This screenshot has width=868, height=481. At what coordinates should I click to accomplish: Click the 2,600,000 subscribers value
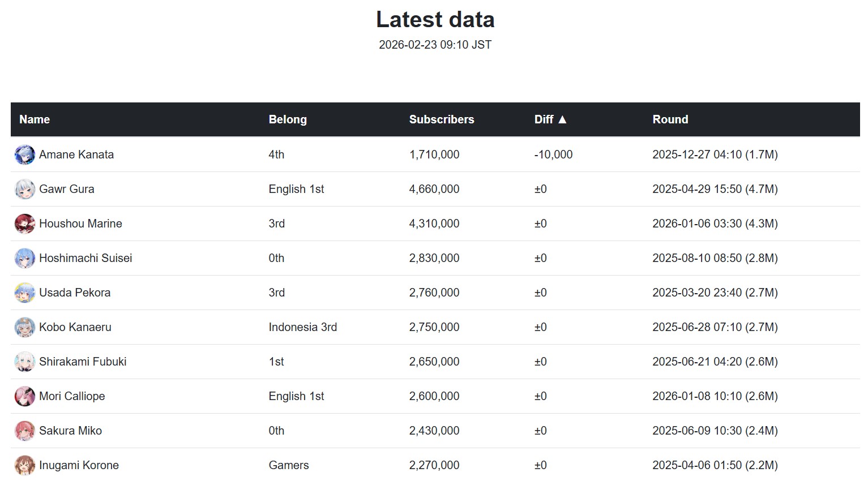434,396
